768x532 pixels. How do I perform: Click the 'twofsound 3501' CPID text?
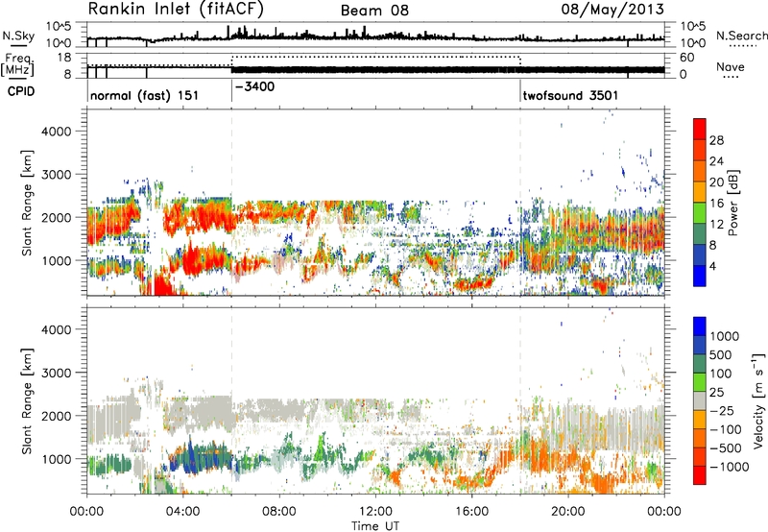(570, 95)
